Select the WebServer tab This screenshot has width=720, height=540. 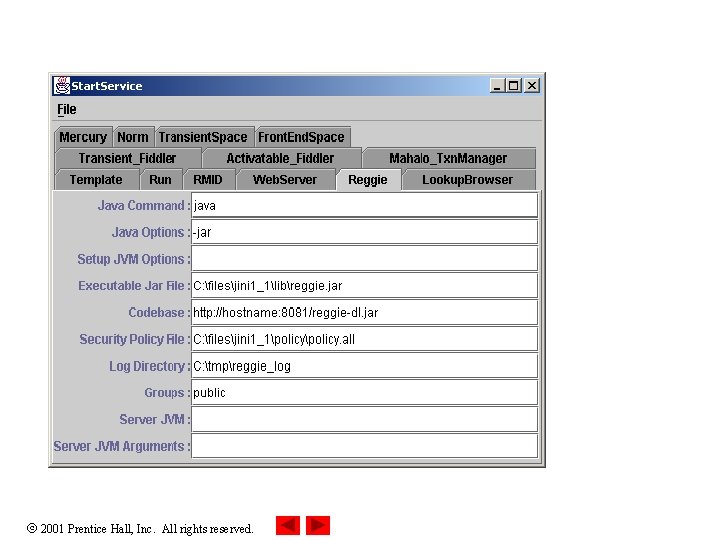285,180
